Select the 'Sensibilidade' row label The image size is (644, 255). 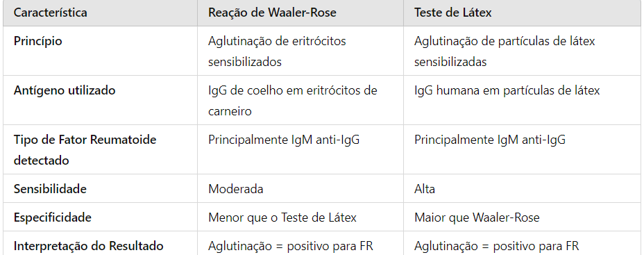tap(50, 189)
